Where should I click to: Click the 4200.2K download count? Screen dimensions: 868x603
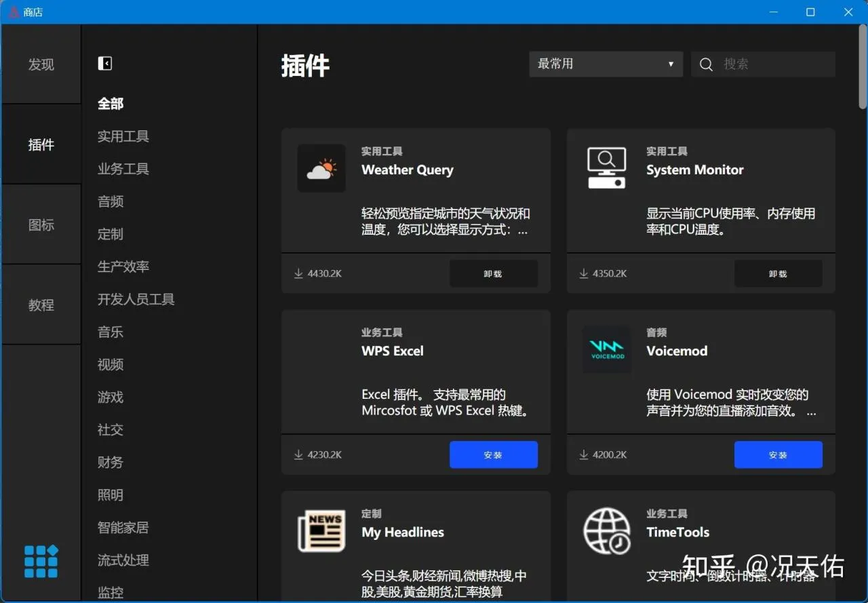coord(610,454)
